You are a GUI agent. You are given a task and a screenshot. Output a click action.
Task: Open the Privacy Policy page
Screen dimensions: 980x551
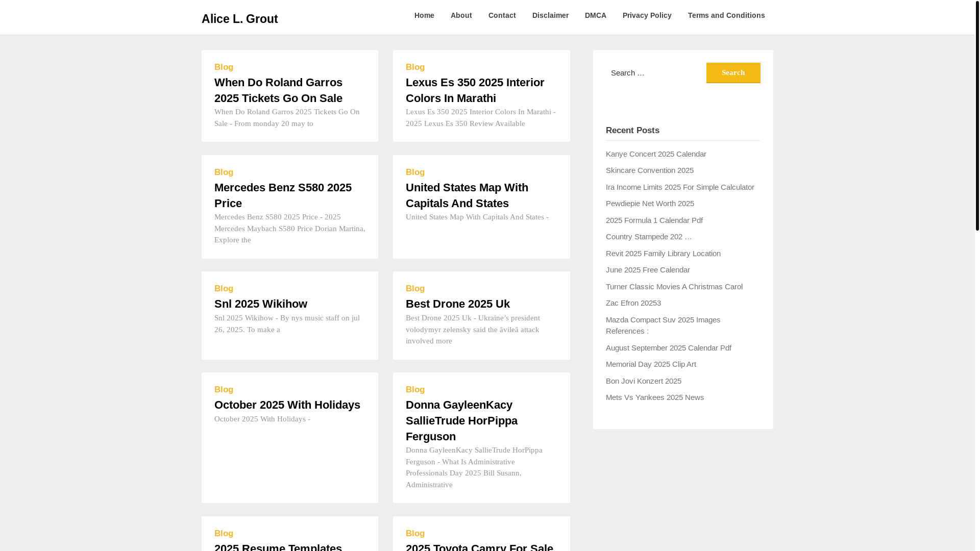(x=647, y=15)
